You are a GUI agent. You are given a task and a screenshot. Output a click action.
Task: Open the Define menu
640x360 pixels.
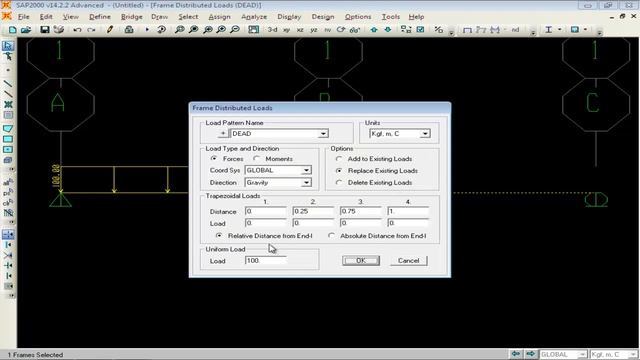100,17
